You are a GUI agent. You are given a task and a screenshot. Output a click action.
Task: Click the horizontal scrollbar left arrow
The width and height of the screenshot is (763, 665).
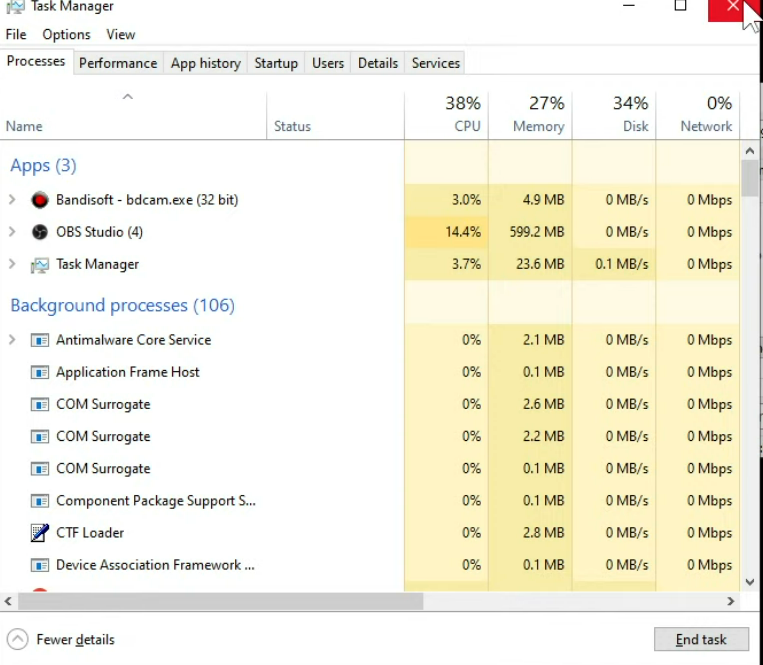(8, 601)
